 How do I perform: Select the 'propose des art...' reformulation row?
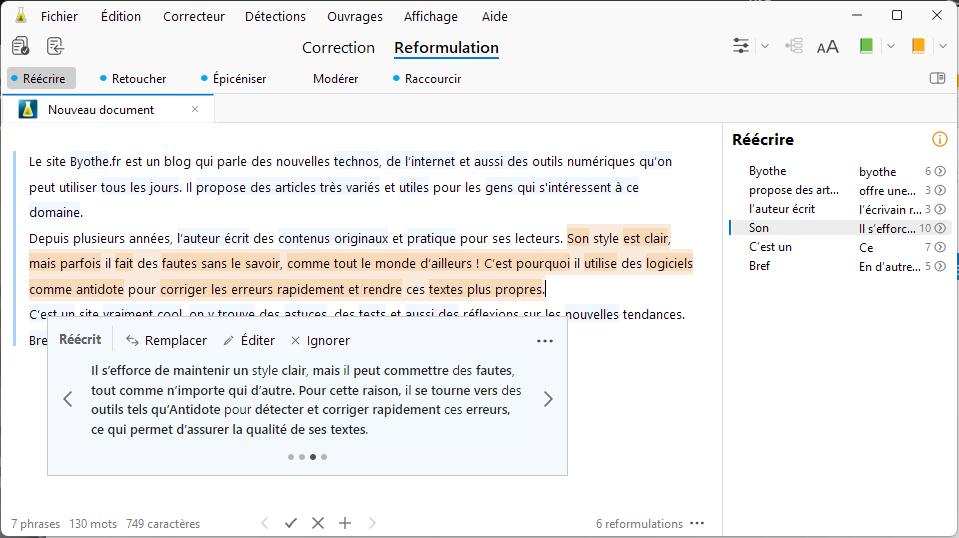(x=839, y=190)
